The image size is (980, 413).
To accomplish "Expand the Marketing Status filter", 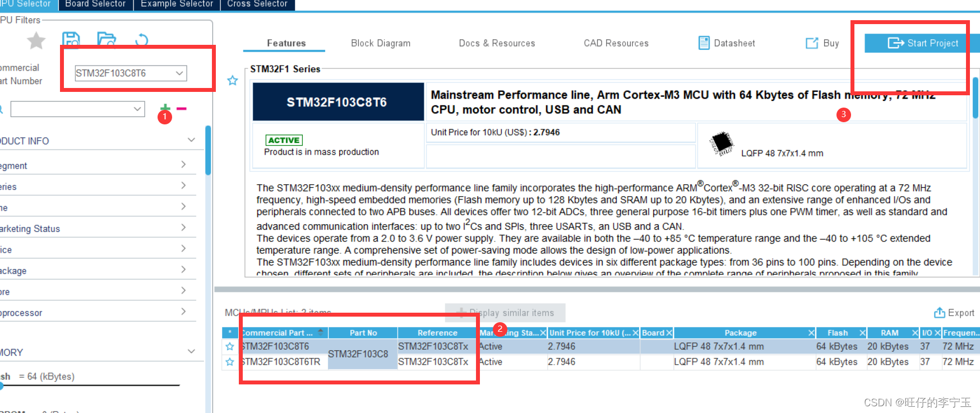I will point(183,228).
